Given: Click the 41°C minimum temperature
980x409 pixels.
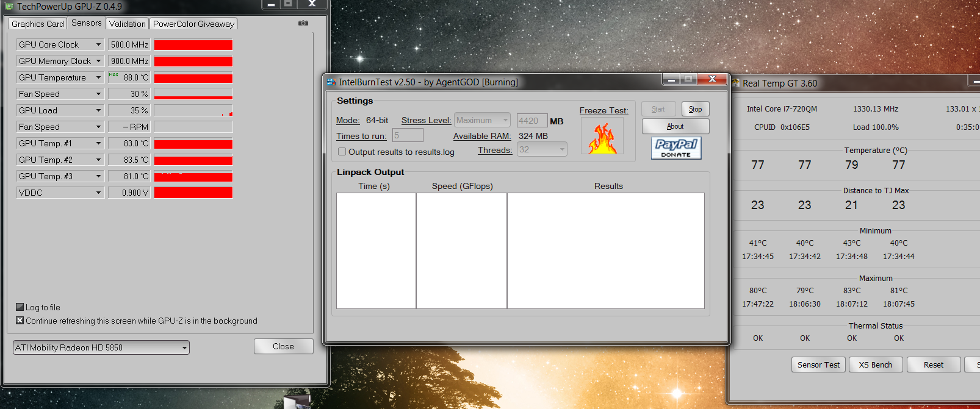Looking at the screenshot, I should (x=758, y=243).
